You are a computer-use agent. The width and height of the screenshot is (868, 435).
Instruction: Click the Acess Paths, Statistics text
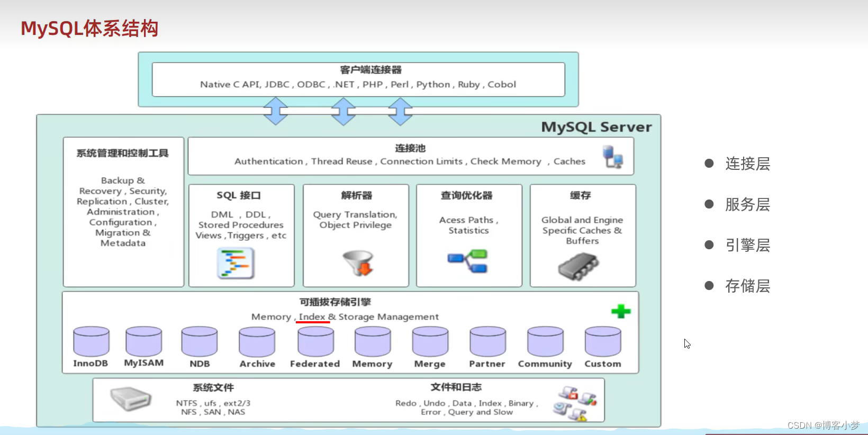[x=468, y=225]
